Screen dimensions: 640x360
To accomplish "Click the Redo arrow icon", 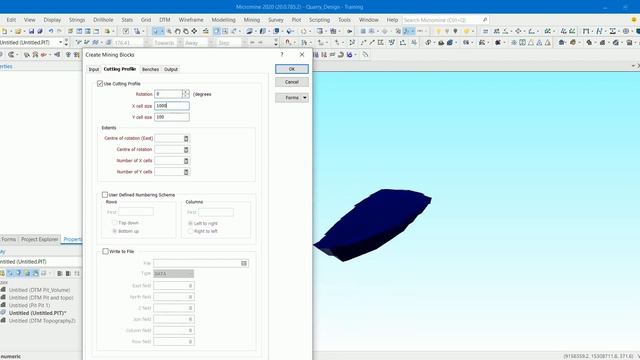I will pyautogui.click(x=60, y=31).
